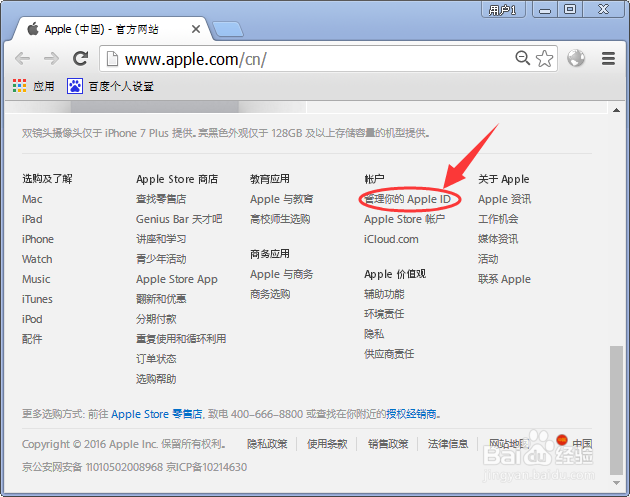630x497 pixels.
Task: Click the 高校师生选购 link
Action: [x=280, y=219]
